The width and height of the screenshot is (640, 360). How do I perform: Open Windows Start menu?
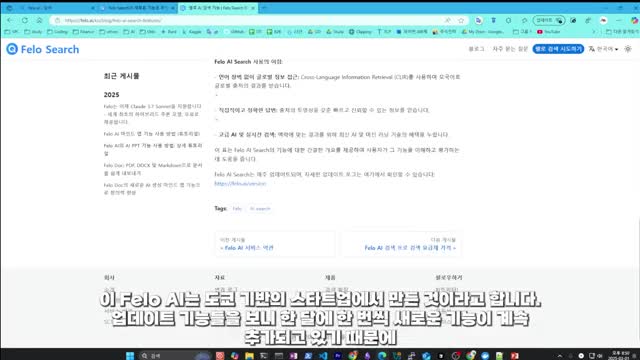coord(130,356)
